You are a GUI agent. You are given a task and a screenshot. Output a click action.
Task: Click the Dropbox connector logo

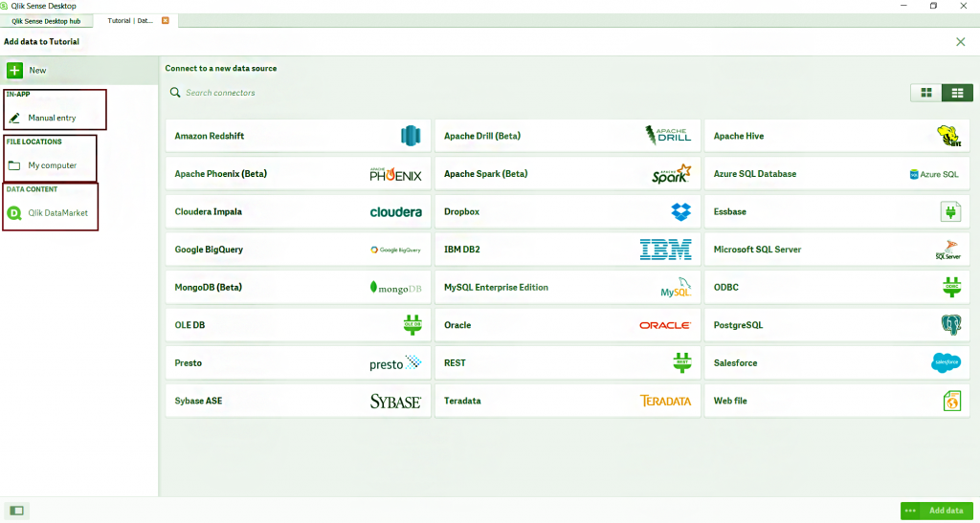[x=680, y=211]
